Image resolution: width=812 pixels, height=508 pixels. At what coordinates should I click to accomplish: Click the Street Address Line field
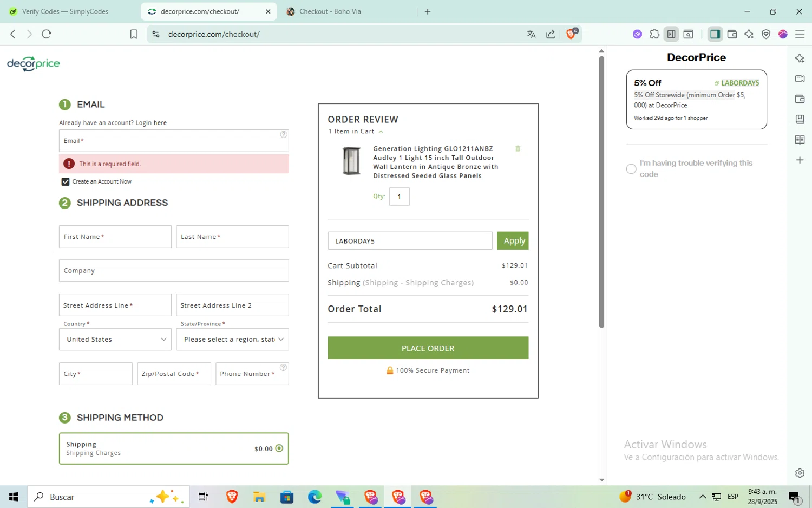[x=115, y=305]
